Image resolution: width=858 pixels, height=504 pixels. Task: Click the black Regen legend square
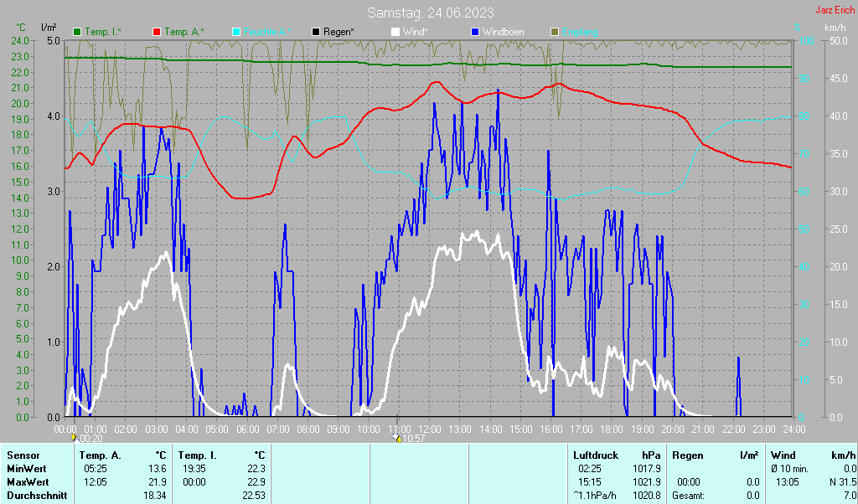(x=316, y=32)
